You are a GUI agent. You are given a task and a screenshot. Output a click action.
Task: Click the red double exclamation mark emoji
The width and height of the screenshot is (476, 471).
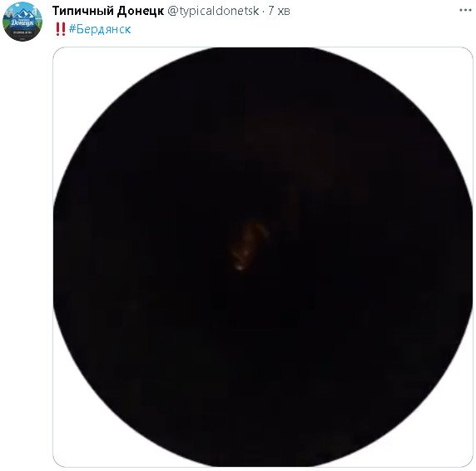[x=61, y=29]
